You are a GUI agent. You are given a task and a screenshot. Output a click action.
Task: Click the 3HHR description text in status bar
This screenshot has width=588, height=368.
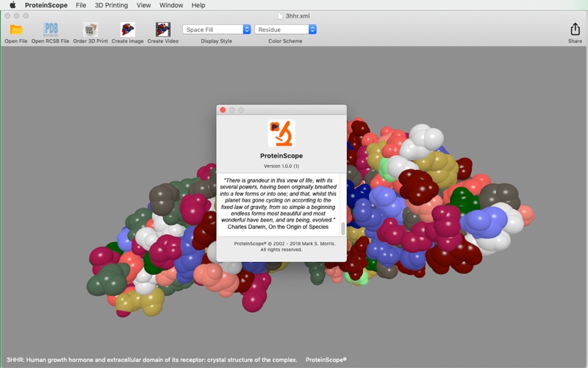point(152,360)
